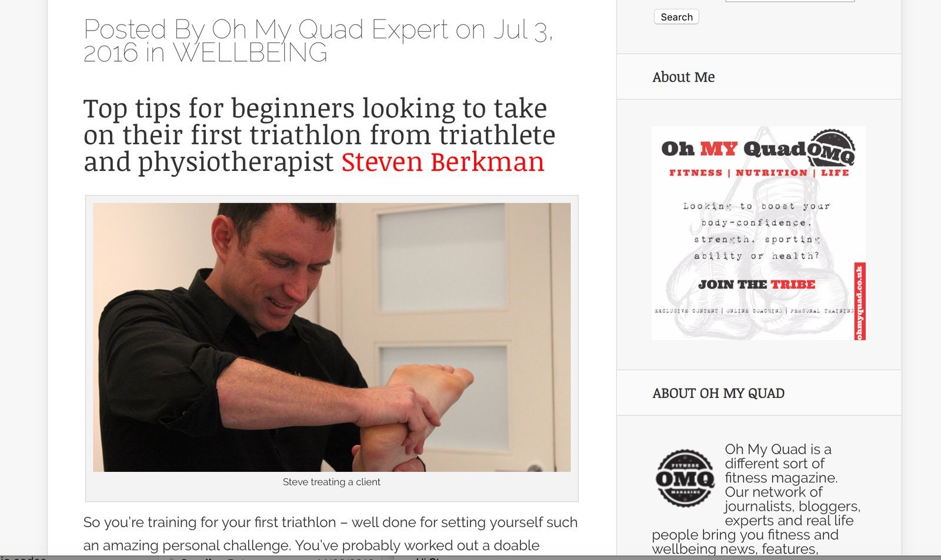Click the OMQ magazine logo beside description
Image resolution: width=941 pixels, height=560 pixels.
685,478
